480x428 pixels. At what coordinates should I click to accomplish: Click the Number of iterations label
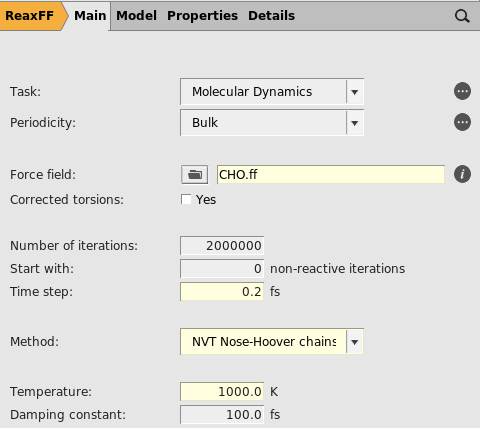coord(74,246)
